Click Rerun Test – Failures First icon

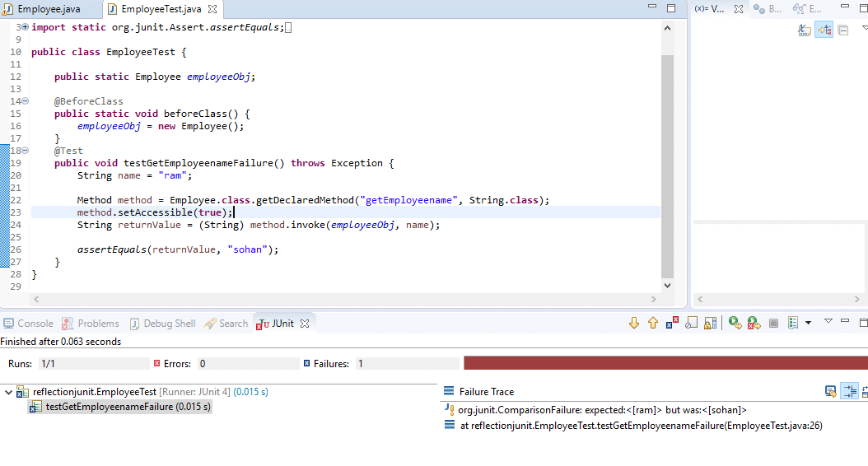click(754, 324)
